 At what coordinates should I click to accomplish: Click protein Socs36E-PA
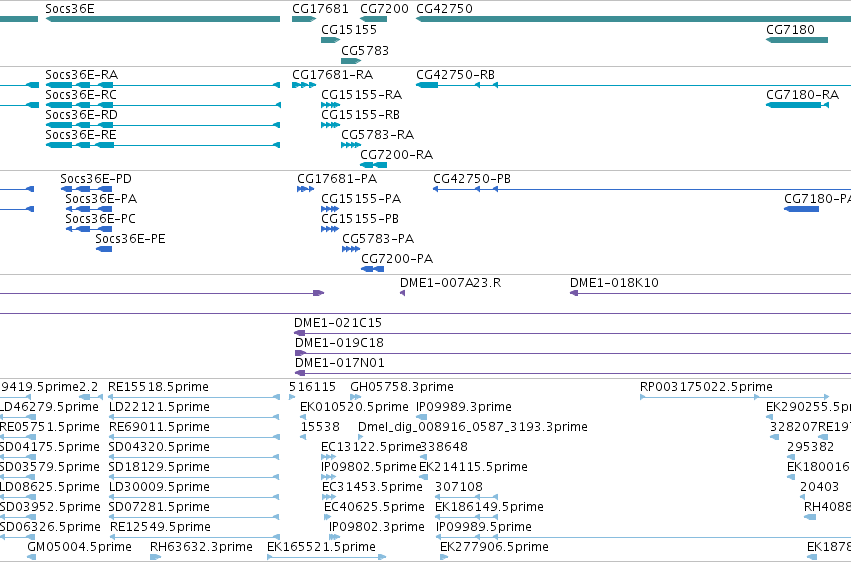(x=88, y=209)
